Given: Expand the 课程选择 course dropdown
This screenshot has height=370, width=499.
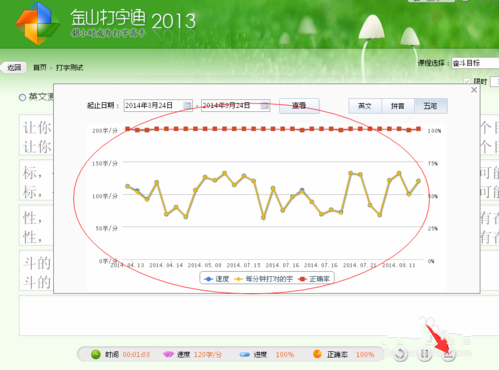Looking at the screenshot, I should [x=475, y=63].
